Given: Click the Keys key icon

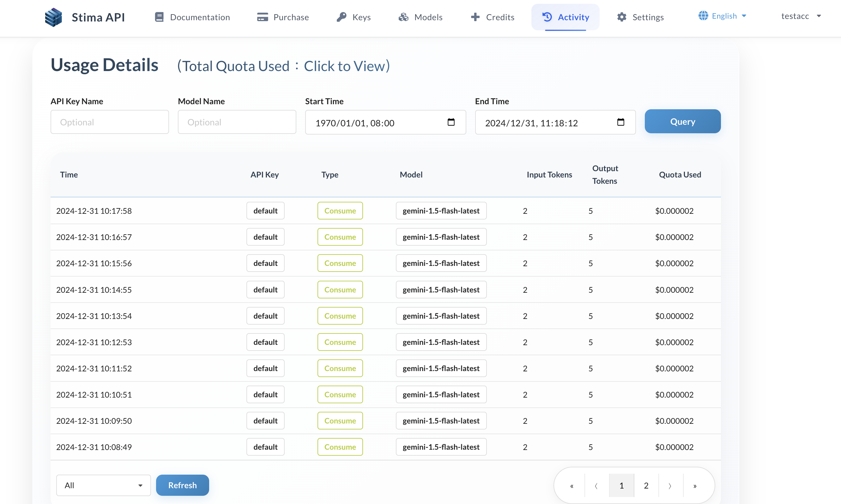Looking at the screenshot, I should (x=341, y=17).
